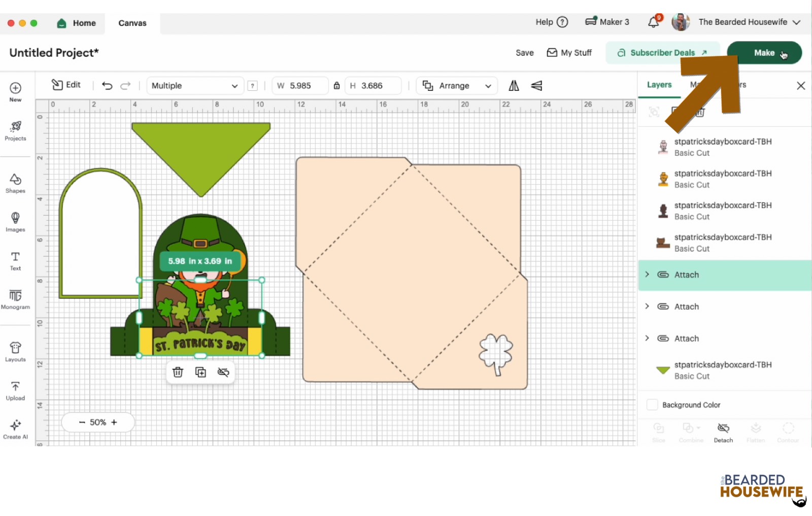Switch to the Home tab
The image size is (812, 516).
click(x=77, y=23)
